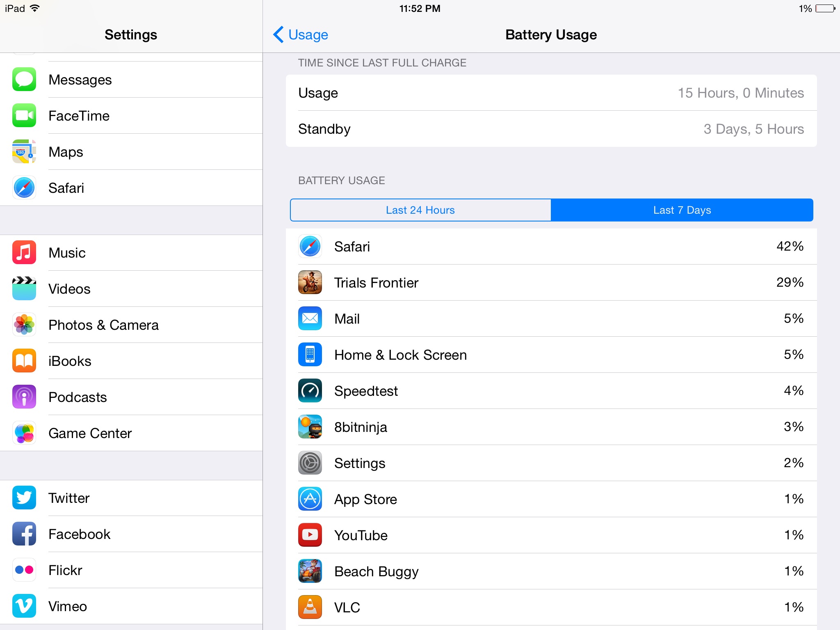Screen dimensions: 840x630
Task: Tap the battery indicator in status bar
Action: point(825,9)
